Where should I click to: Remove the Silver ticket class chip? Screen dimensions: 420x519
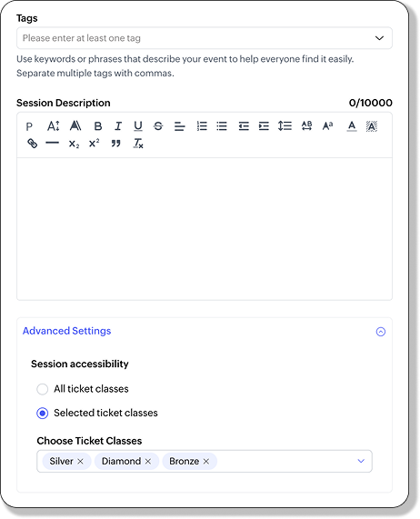point(80,461)
